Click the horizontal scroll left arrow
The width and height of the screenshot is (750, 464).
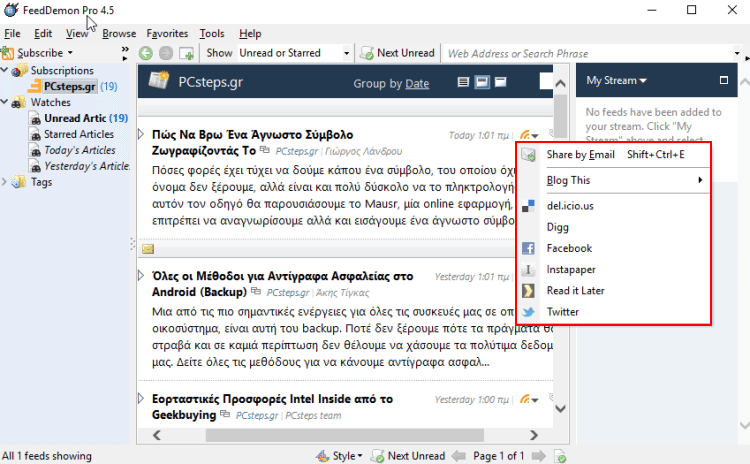[157, 435]
